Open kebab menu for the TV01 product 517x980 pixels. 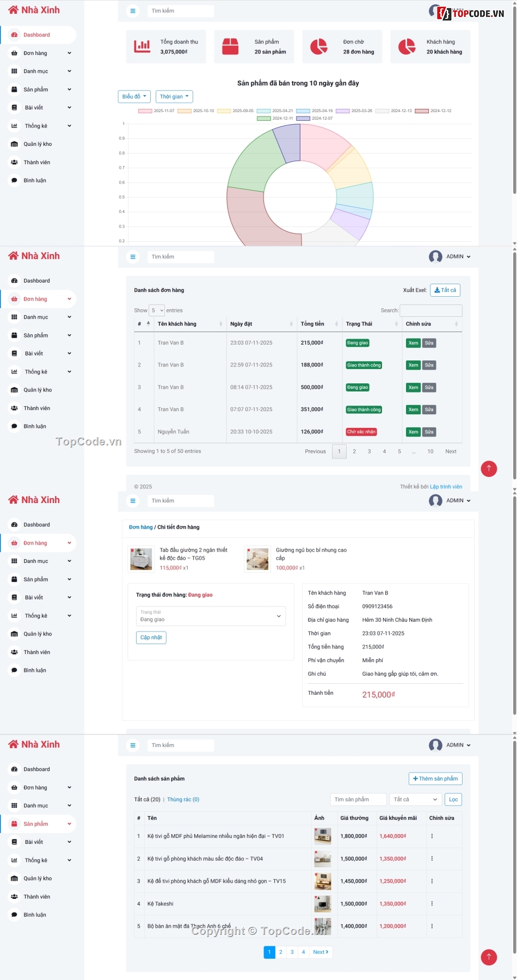[x=432, y=836]
